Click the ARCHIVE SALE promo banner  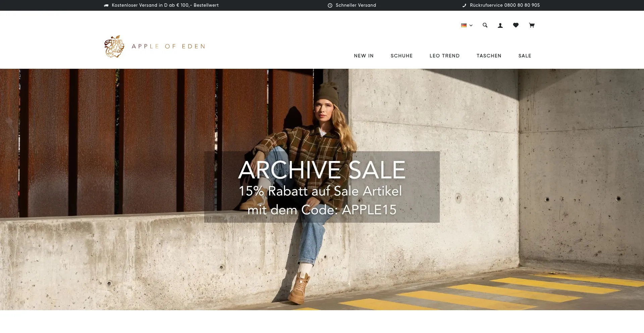pos(322,187)
